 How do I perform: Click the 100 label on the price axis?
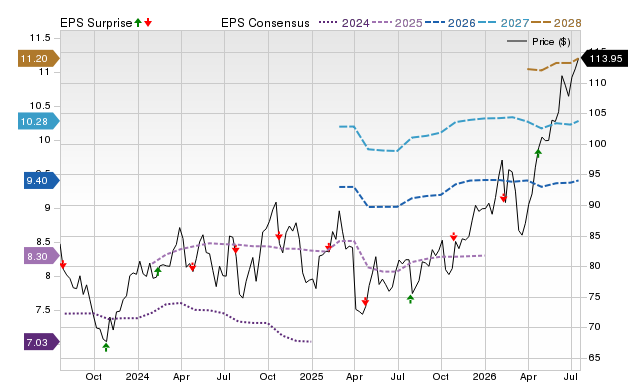coord(597,144)
